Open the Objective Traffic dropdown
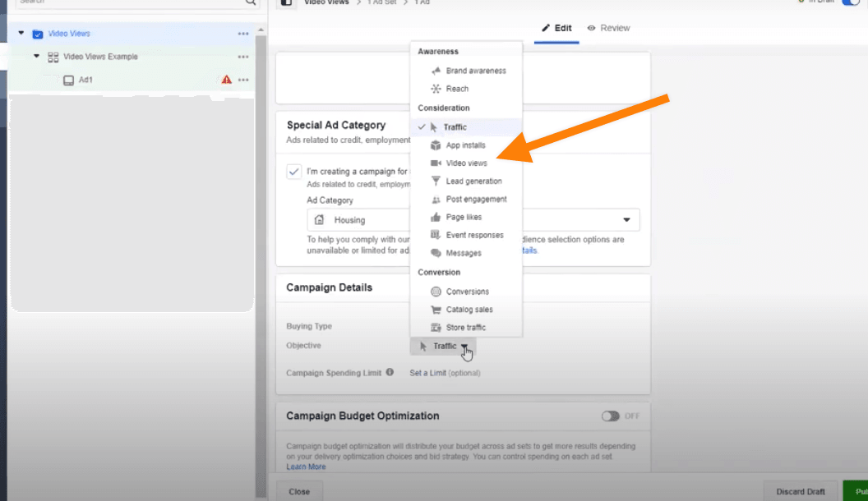The width and height of the screenshot is (868, 501). [443, 346]
